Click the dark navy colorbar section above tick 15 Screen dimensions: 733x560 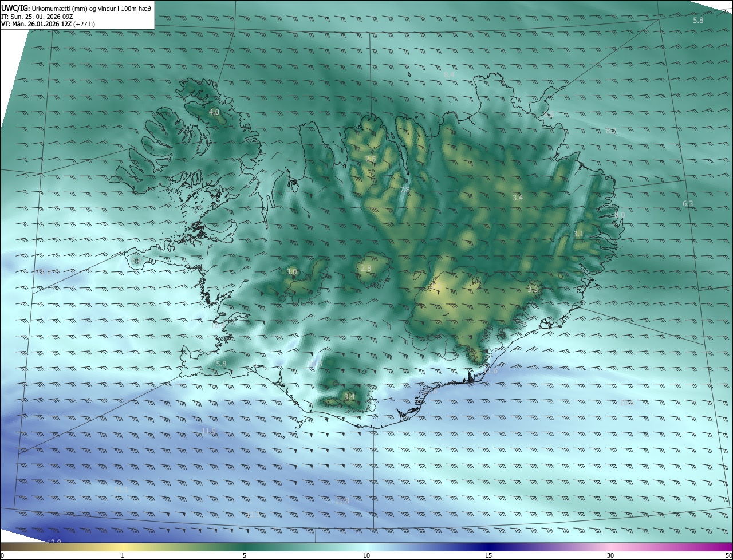coord(488,547)
